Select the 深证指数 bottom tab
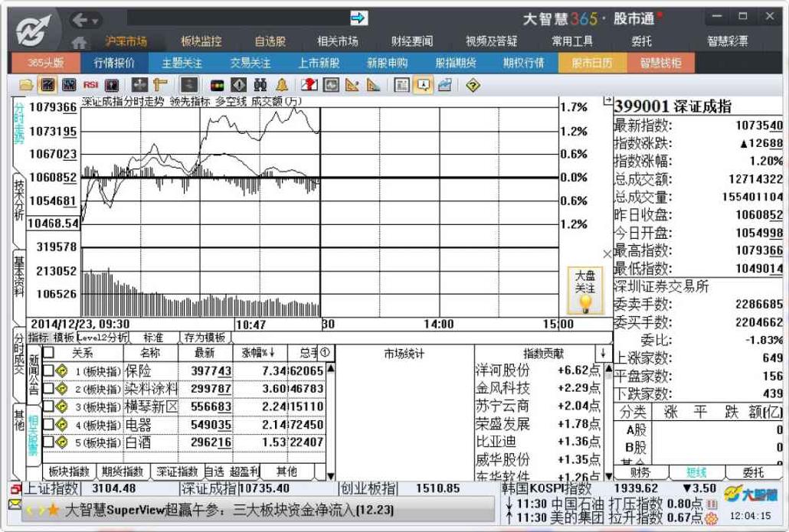This screenshot has width=789, height=532. click(x=177, y=472)
